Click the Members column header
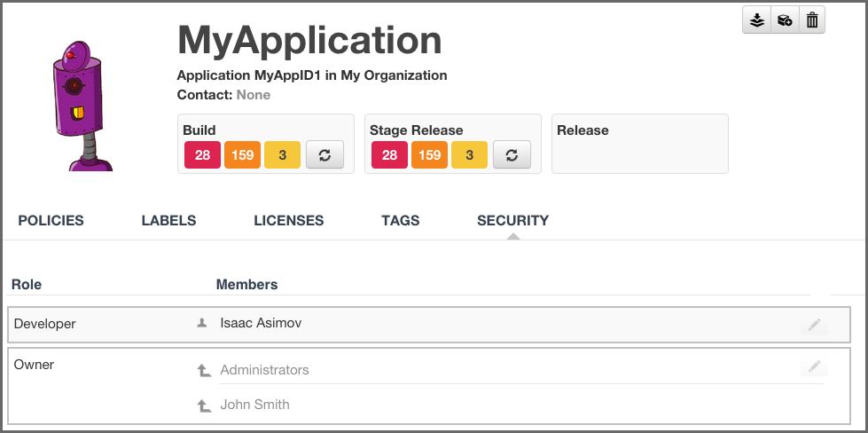The image size is (868, 433). [246, 285]
